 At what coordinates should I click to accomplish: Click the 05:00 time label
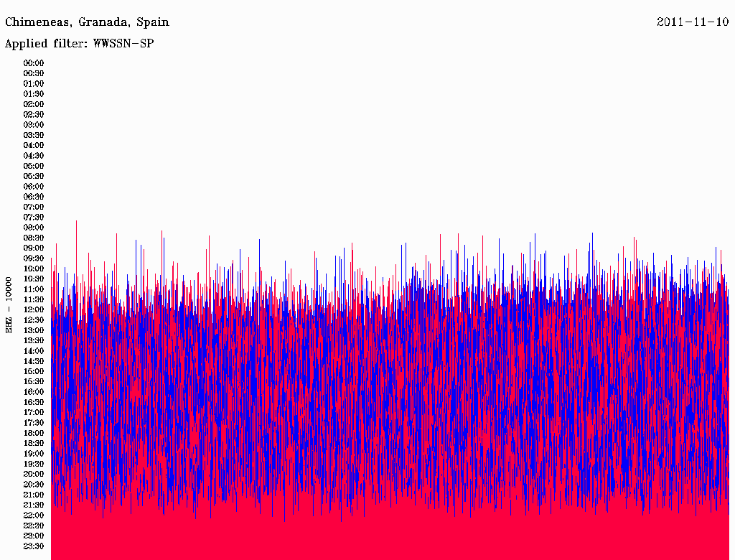34,166
